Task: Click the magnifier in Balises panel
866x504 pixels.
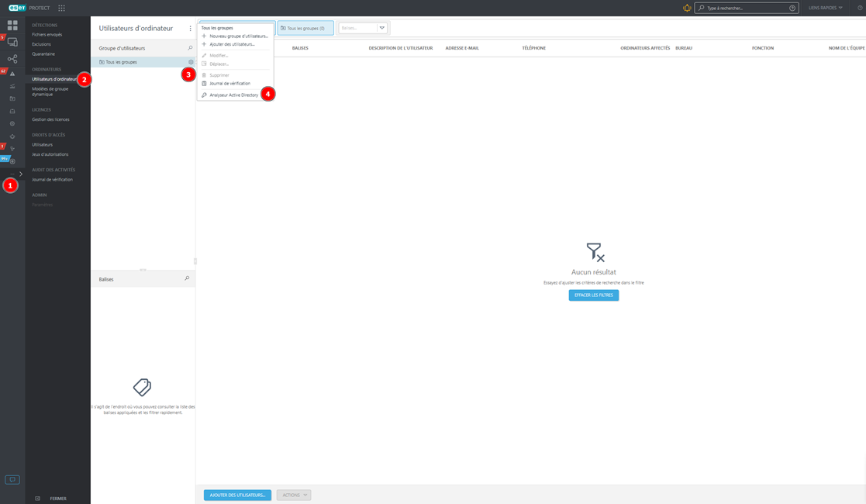Action: [187, 278]
